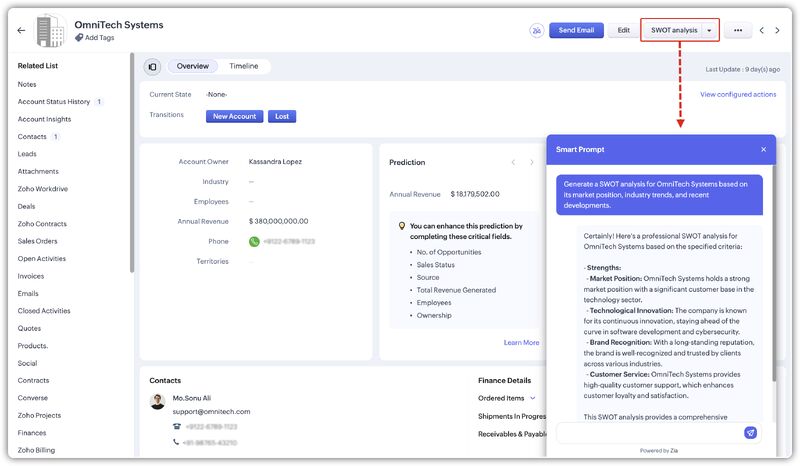Click the Receivables & Payables row
This screenshot has width=800, height=466.
[512, 434]
